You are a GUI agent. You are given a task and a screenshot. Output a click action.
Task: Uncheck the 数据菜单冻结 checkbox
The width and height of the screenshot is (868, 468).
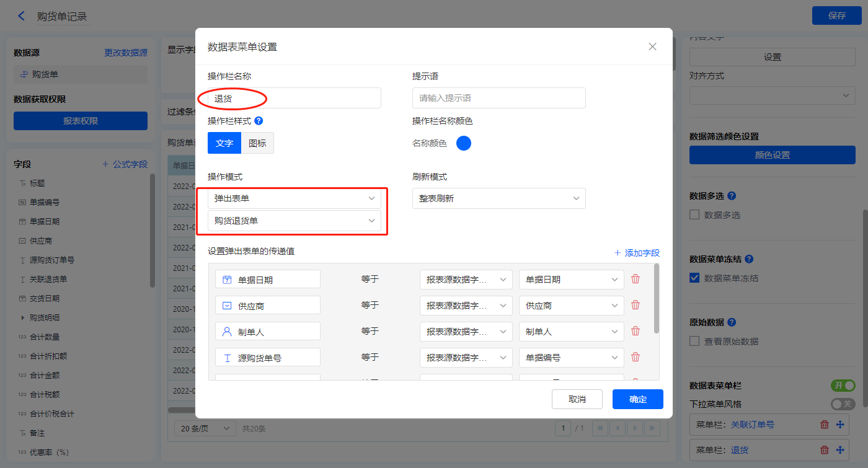tap(694, 278)
